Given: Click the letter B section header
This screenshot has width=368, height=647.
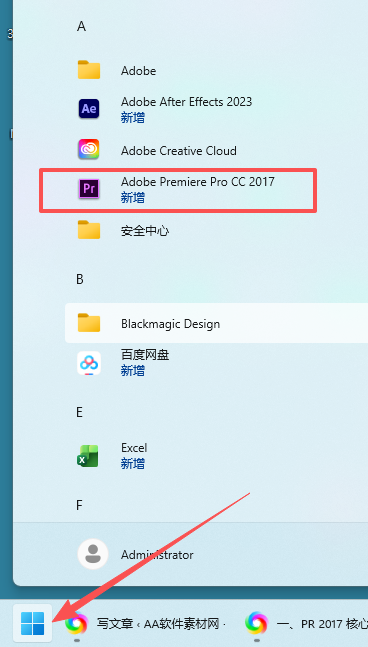Looking at the screenshot, I should [x=80, y=279].
